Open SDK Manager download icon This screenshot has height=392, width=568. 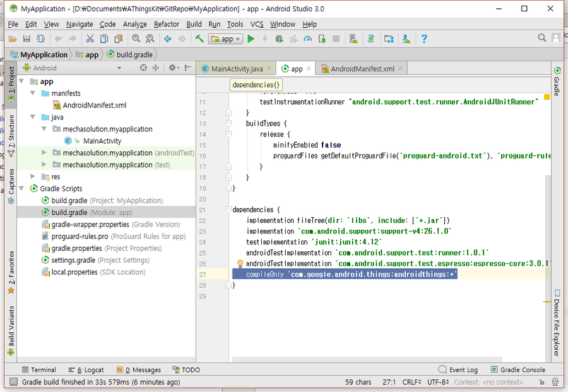pyautogui.click(x=406, y=39)
